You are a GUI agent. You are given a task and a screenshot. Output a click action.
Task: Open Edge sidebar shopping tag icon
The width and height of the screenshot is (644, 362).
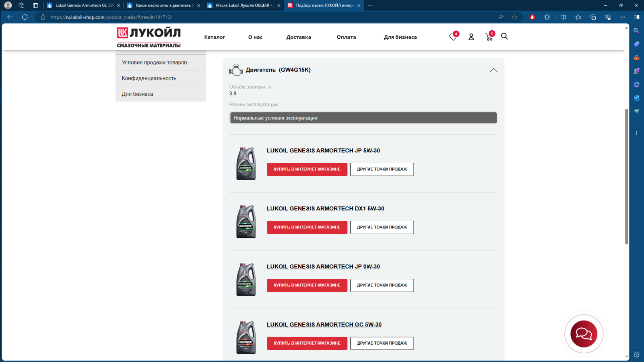[x=636, y=44]
